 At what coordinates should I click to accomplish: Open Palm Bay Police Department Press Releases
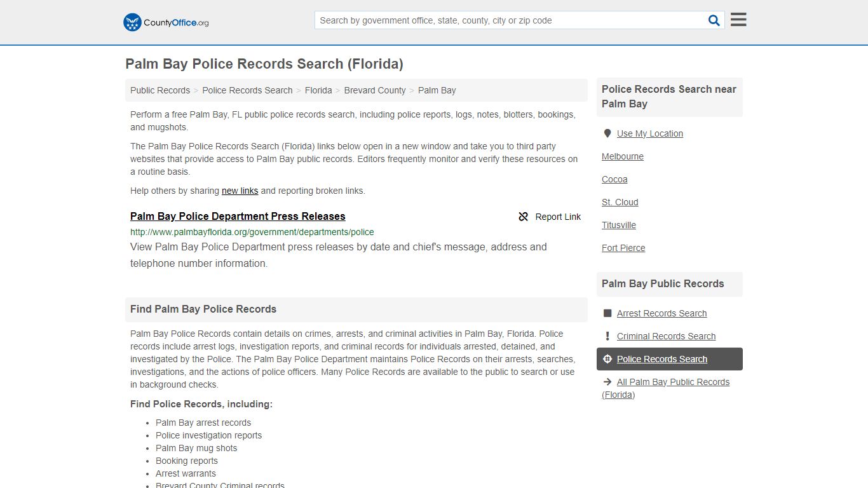click(x=238, y=216)
